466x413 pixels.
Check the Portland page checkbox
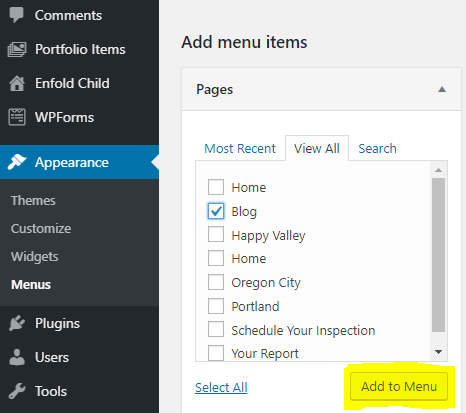[216, 306]
